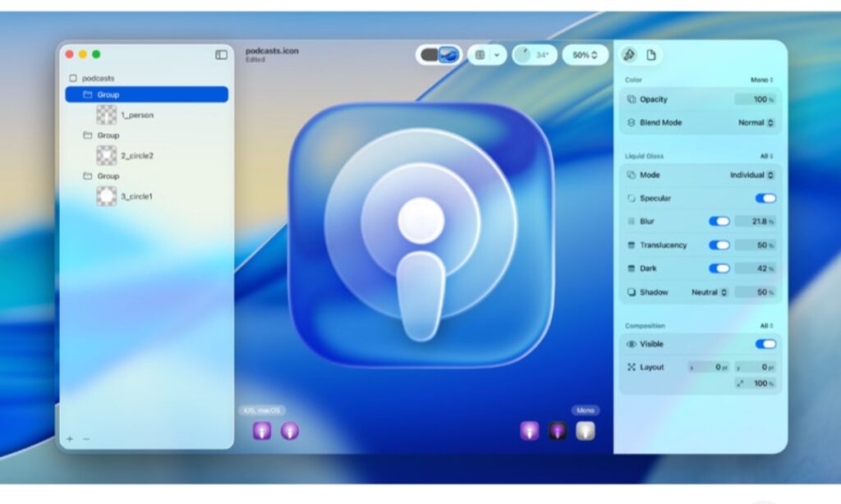Click the podcasts document icon in sidebar
Image resolution: width=841 pixels, height=504 pixels.
[x=73, y=78]
